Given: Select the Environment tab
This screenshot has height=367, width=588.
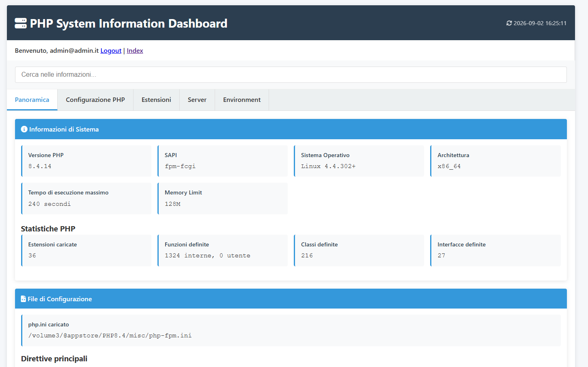Looking at the screenshot, I should pyautogui.click(x=242, y=100).
